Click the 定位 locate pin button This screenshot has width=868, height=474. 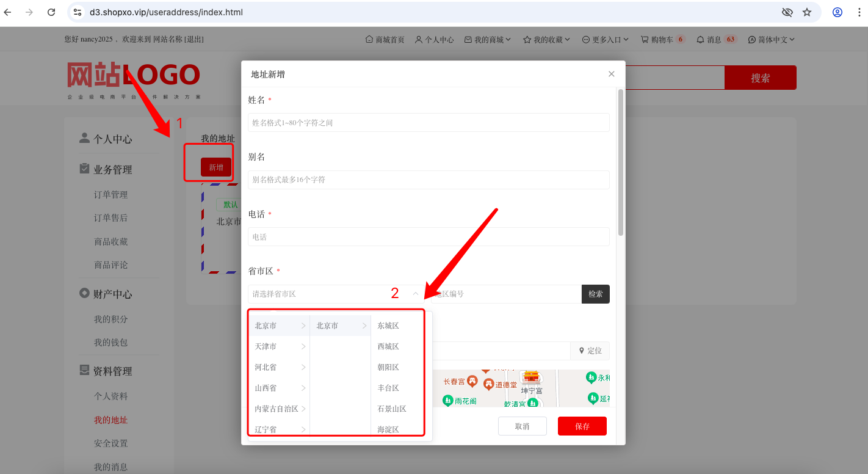(x=590, y=351)
